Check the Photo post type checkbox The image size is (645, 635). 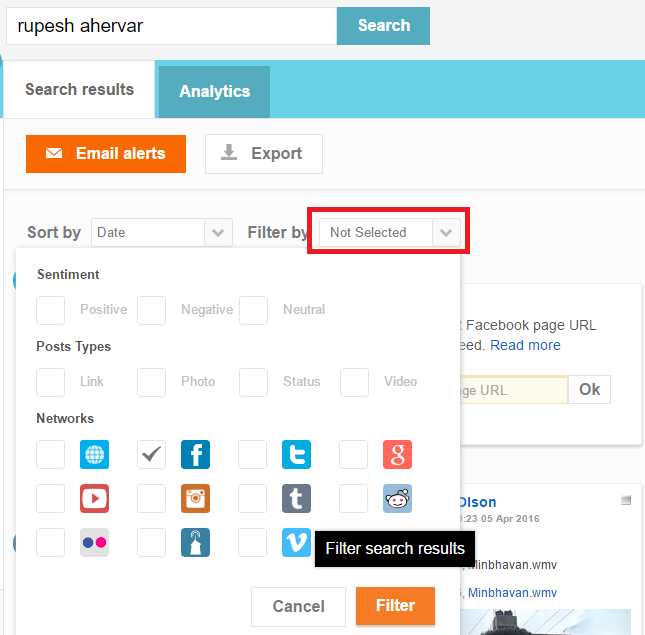[151, 382]
